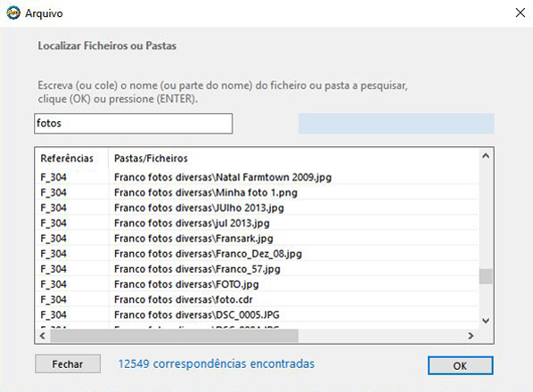The height and width of the screenshot is (392, 533).
Task: Select the JUlho 2013.jpg row
Action: click(x=257, y=208)
